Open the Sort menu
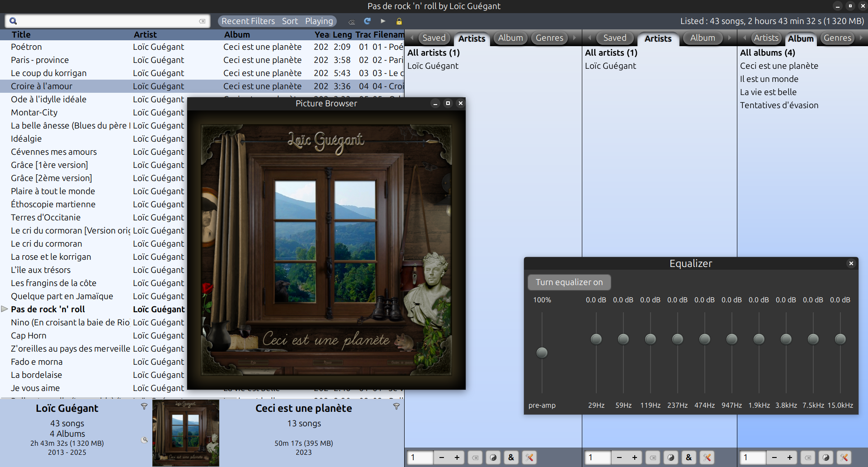 (290, 21)
